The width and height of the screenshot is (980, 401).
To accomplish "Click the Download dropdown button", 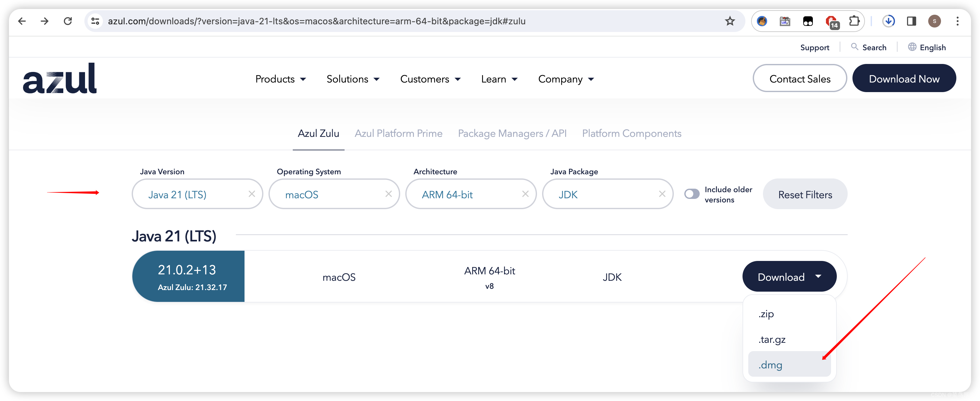I will tap(789, 277).
